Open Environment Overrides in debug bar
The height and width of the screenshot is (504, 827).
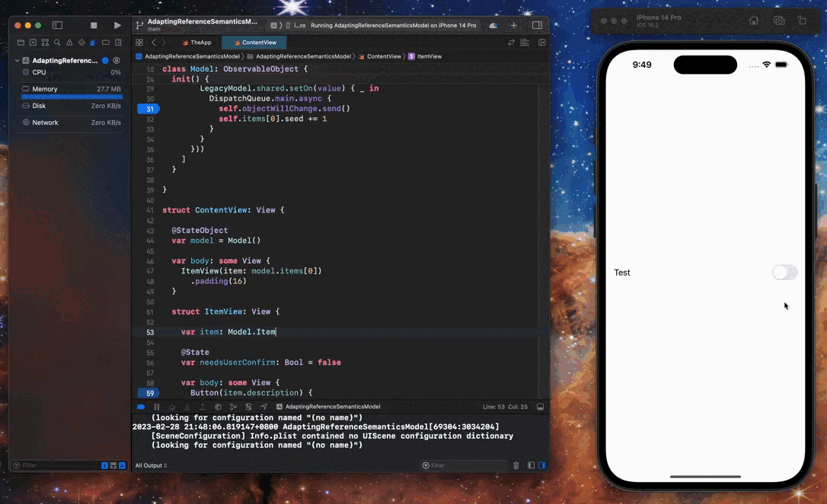click(x=248, y=407)
